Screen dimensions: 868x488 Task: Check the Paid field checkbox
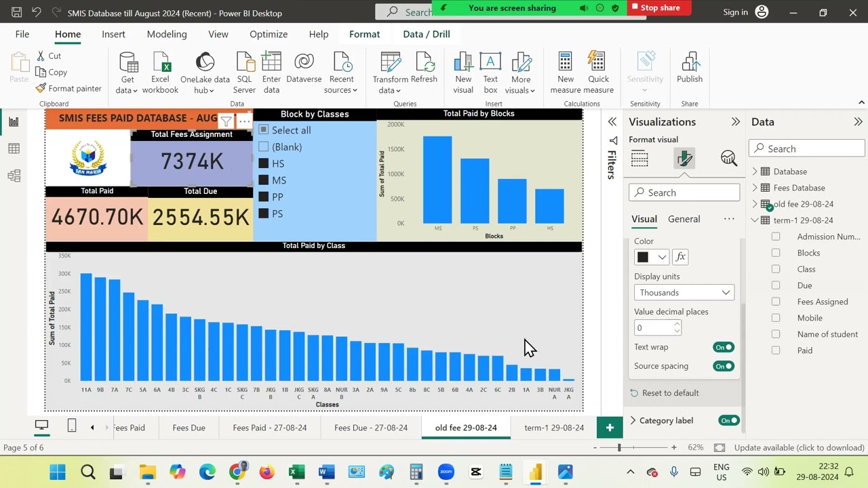(776, 350)
